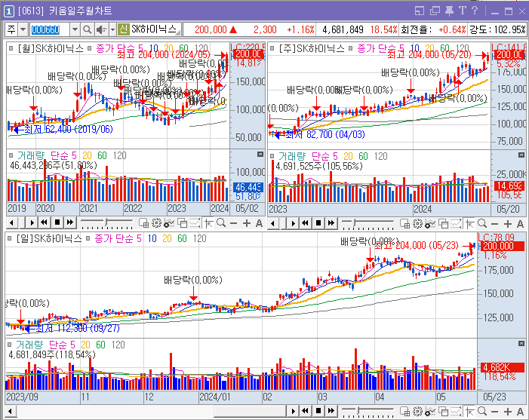
Task: Open chart settings gear in monthly chart toolbar
Action: point(156,222)
